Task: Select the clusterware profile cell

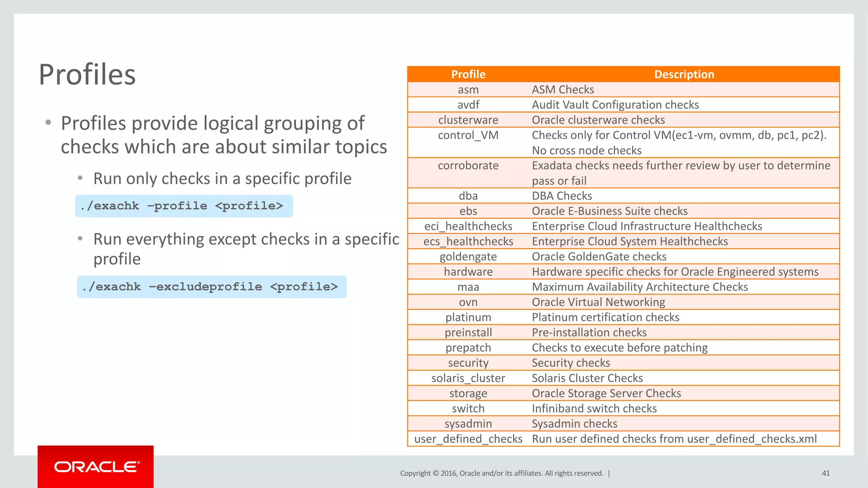Action: [x=468, y=120]
